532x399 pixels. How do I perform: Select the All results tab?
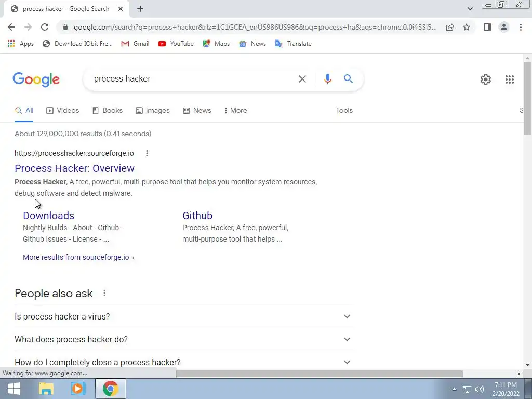pos(24,110)
